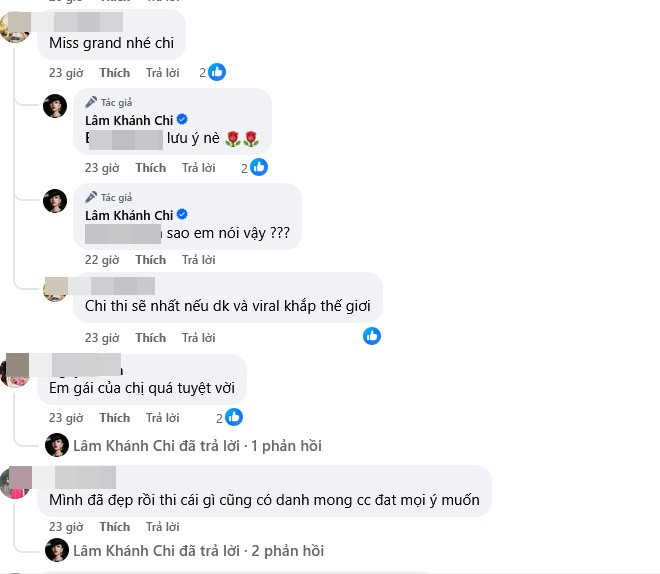Viewport: 660px width, 574px height.
Task: Click Trả lời under "viral khắp thế giơi" comment
Action: click(x=198, y=338)
